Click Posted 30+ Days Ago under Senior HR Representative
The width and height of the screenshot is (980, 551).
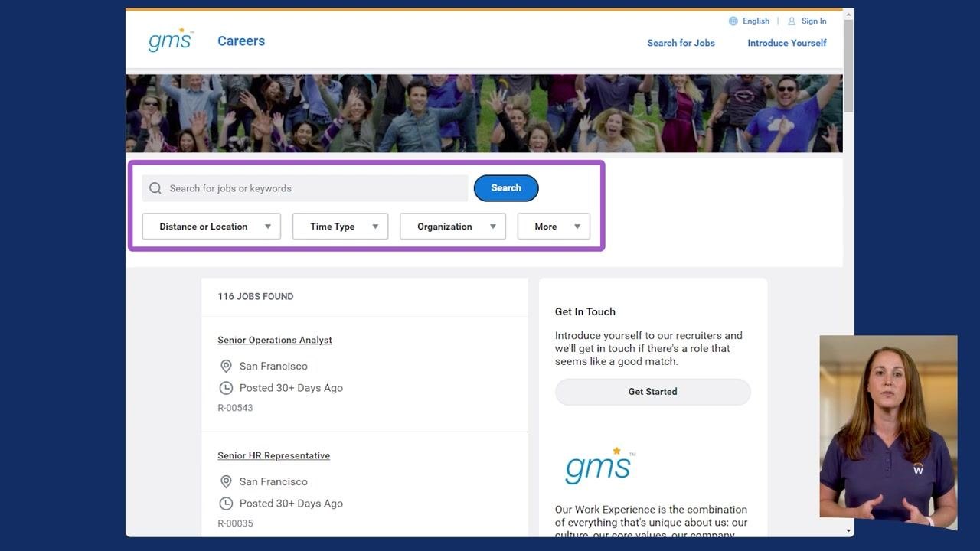click(291, 504)
